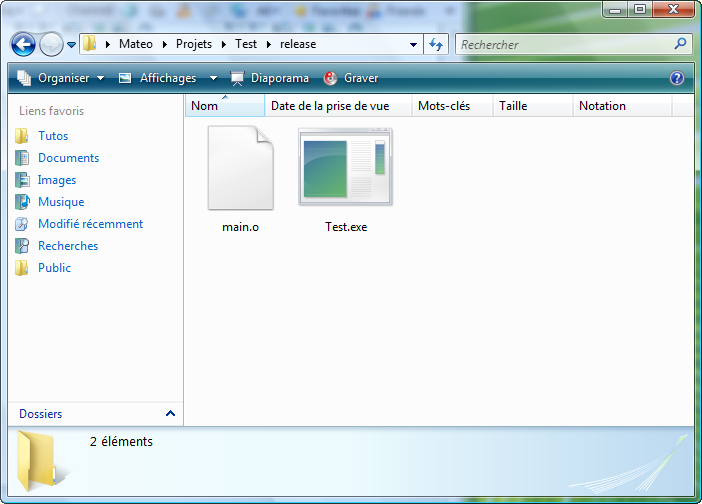This screenshot has height=504, width=702.
Task: Click the Recherches magnifier folder icon
Action: click(22, 246)
